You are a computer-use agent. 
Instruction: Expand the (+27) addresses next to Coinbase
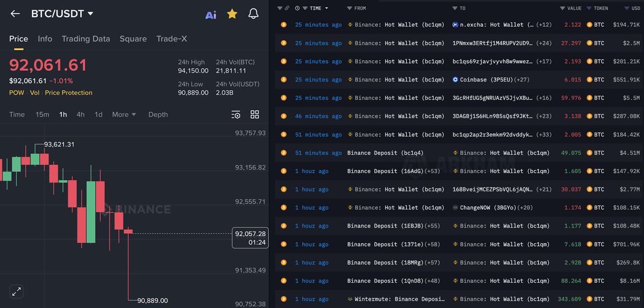522,79
